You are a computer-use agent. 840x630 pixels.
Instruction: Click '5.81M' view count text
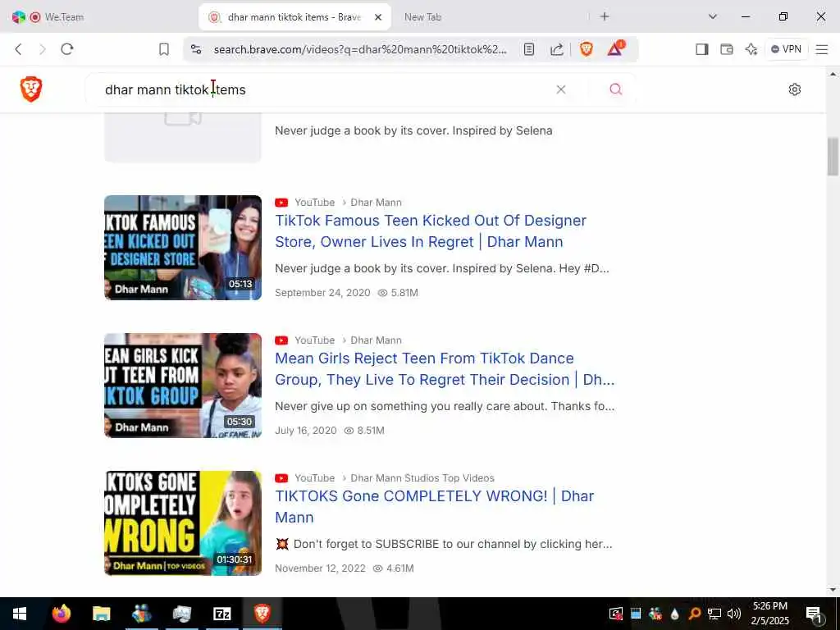pos(404,293)
